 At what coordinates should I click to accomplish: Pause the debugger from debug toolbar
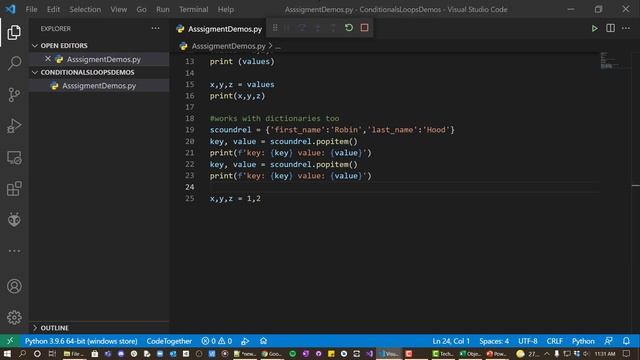(x=287, y=28)
